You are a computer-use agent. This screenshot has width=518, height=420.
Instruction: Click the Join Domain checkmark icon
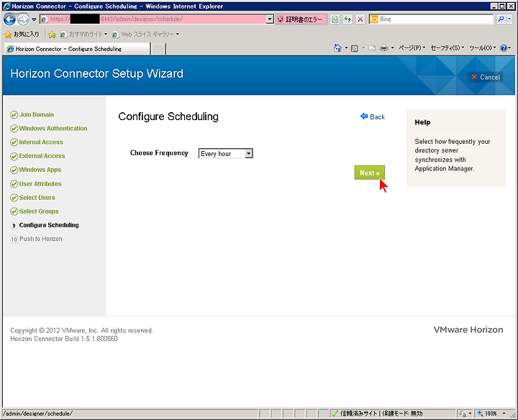(x=14, y=115)
